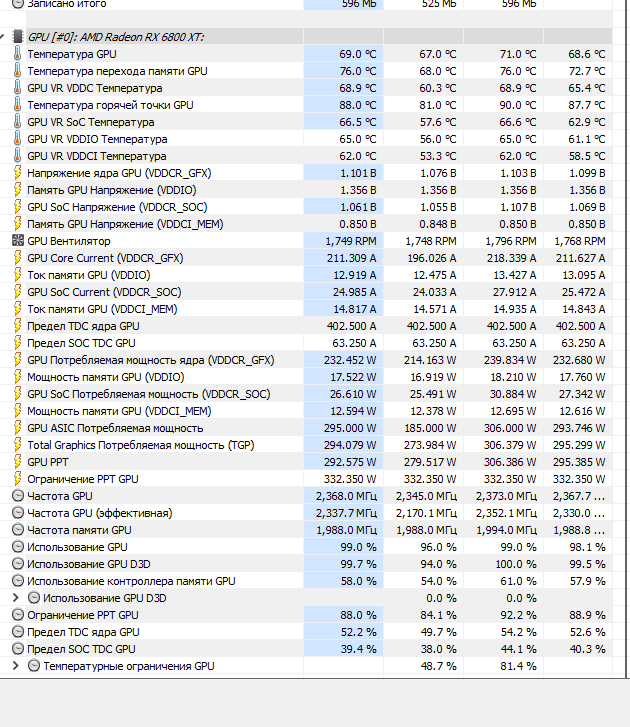Collapse the GPU [#0] AMD Radeon RX 6800 XT section
Screen dimensions: 630x727
(2, 37)
